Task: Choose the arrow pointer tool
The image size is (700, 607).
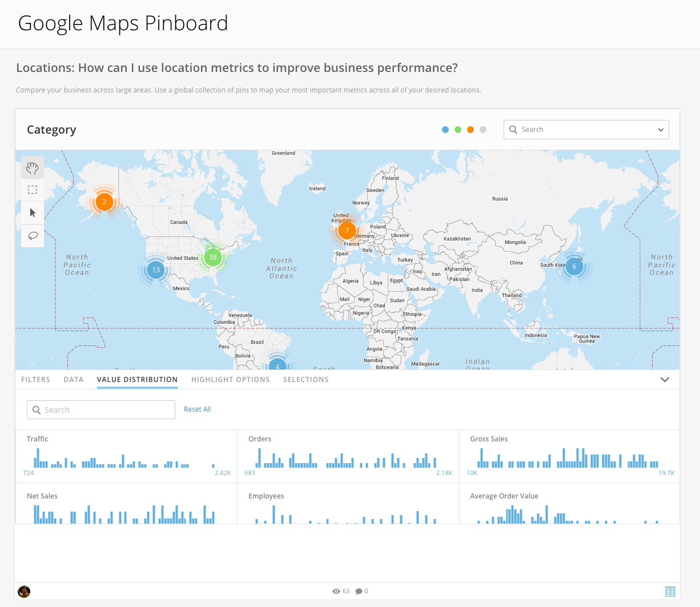Action: click(x=33, y=212)
